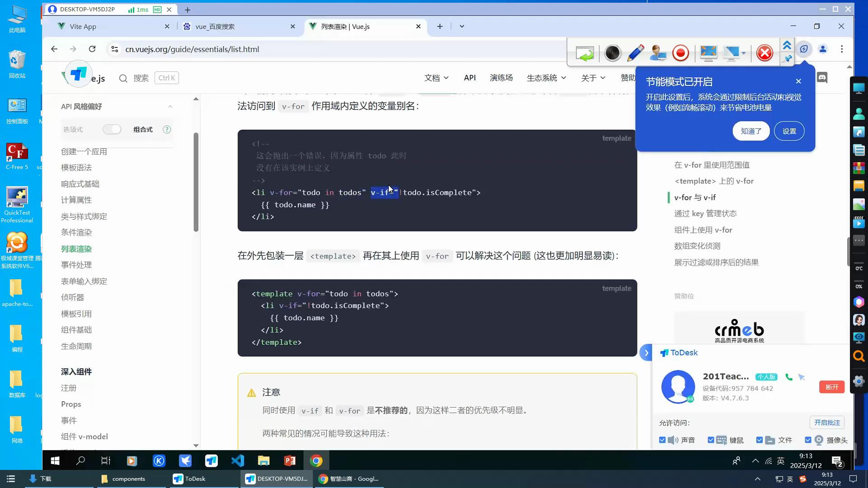Open Visual Studio Code from taskbar

(x=238, y=460)
